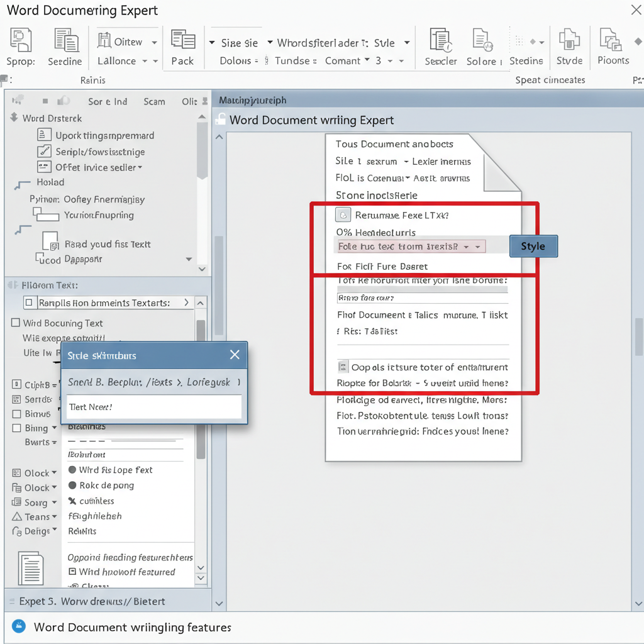Click the Dolous ribbon item
Image resolution: width=644 pixels, height=644 pixels.
coord(235,61)
